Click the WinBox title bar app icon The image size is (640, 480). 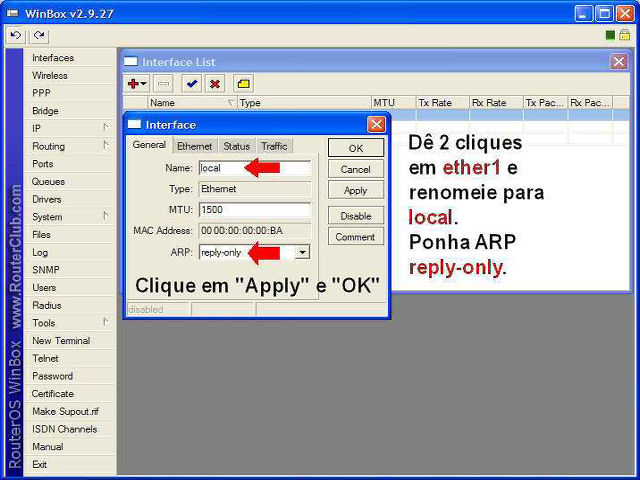(13, 13)
